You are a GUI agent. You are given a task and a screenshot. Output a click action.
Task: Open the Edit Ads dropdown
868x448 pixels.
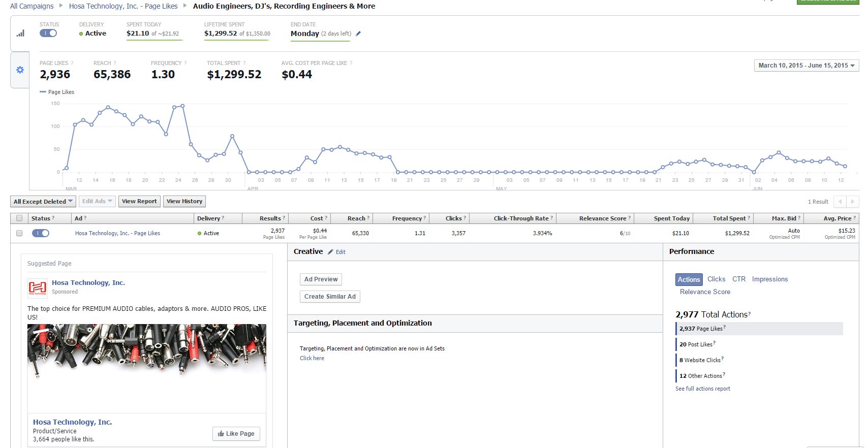coord(97,201)
